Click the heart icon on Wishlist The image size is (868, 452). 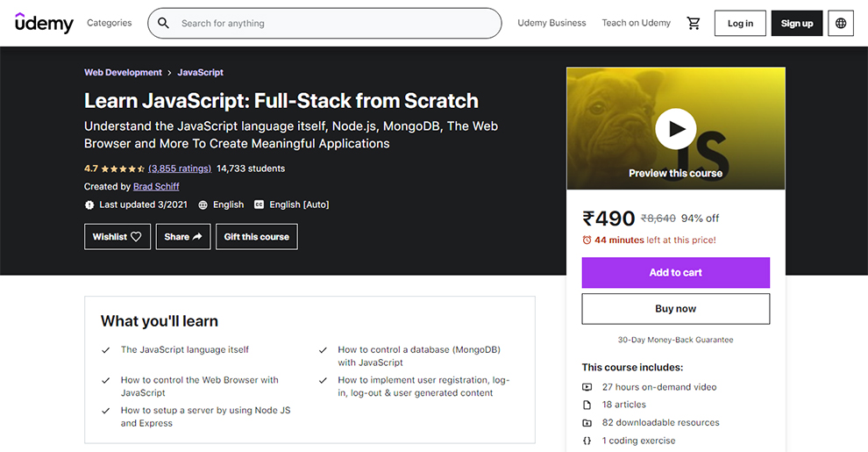click(x=136, y=236)
